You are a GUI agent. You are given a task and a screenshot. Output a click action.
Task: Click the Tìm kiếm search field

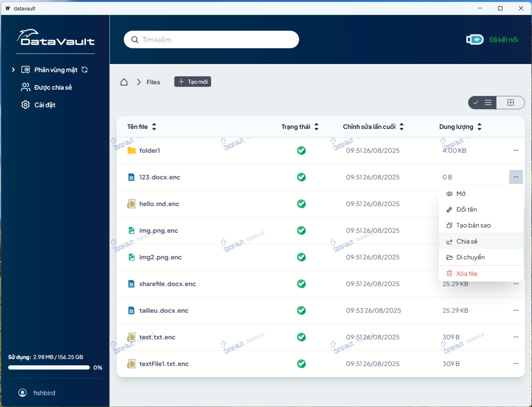point(216,40)
